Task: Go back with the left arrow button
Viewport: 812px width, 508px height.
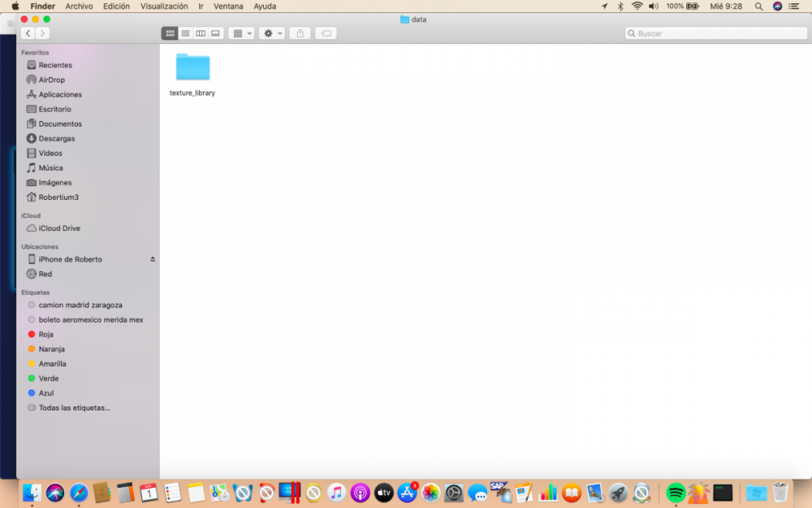Action: click(28, 33)
